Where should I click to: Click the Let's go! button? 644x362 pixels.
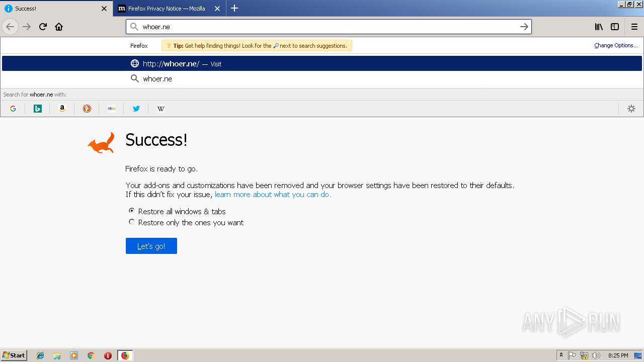pyautogui.click(x=151, y=246)
